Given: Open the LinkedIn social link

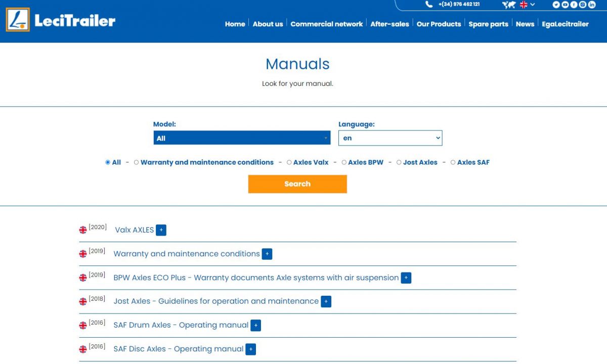Looking at the screenshot, I should pyautogui.click(x=592, y=5).
